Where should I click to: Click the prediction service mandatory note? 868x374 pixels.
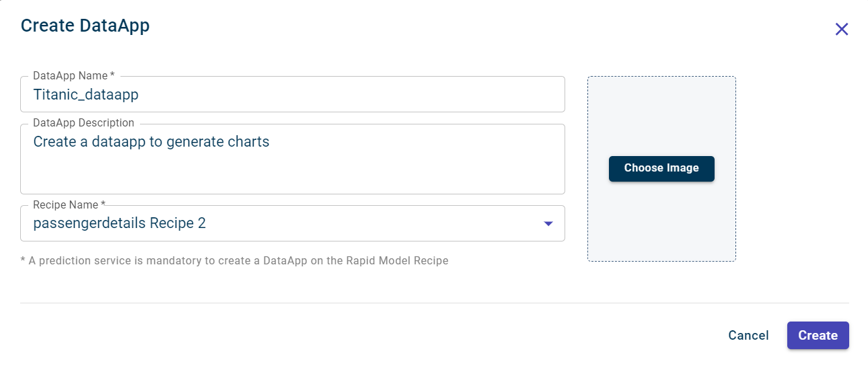click(234, 260)
